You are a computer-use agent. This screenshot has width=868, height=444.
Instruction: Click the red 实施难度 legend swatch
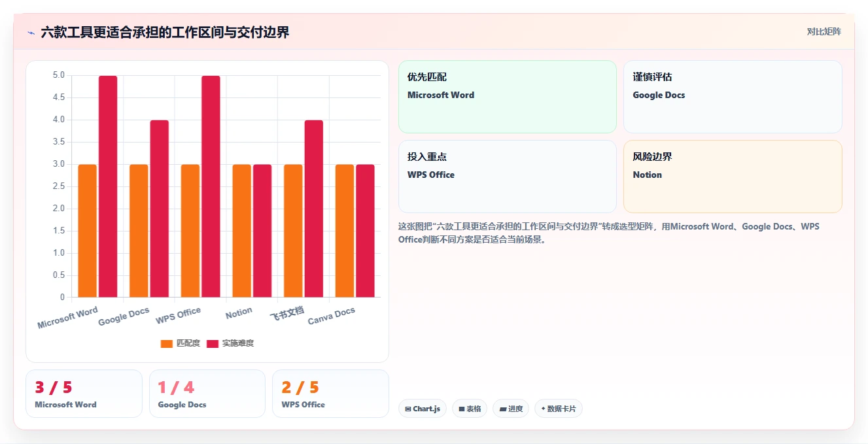213,343
